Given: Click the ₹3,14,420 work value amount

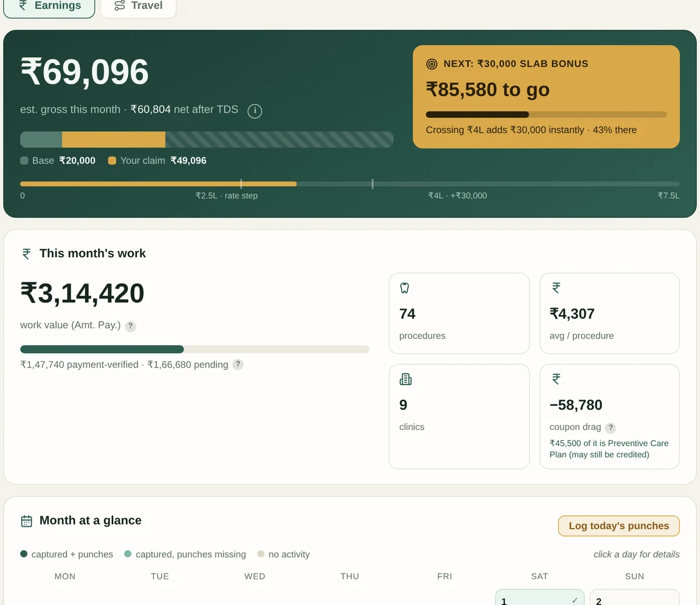Looking at the screenshot, I should 82,293.
